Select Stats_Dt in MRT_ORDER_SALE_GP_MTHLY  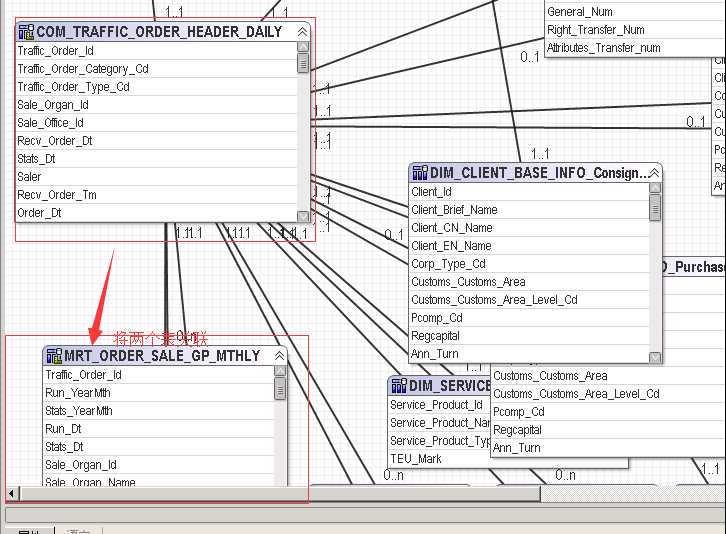[159, 447]
